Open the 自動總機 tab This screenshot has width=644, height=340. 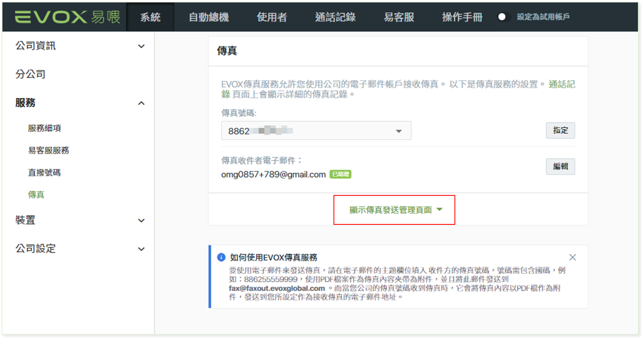pos(208,17)
